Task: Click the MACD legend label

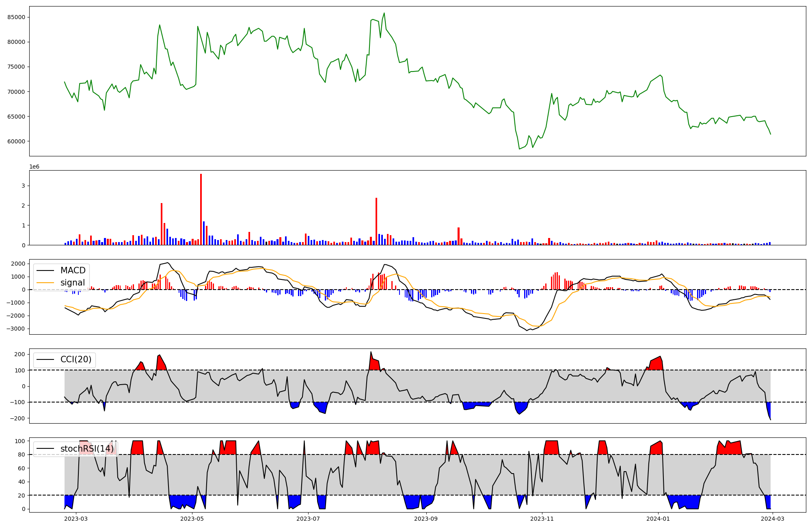Action: pos(73,270)
